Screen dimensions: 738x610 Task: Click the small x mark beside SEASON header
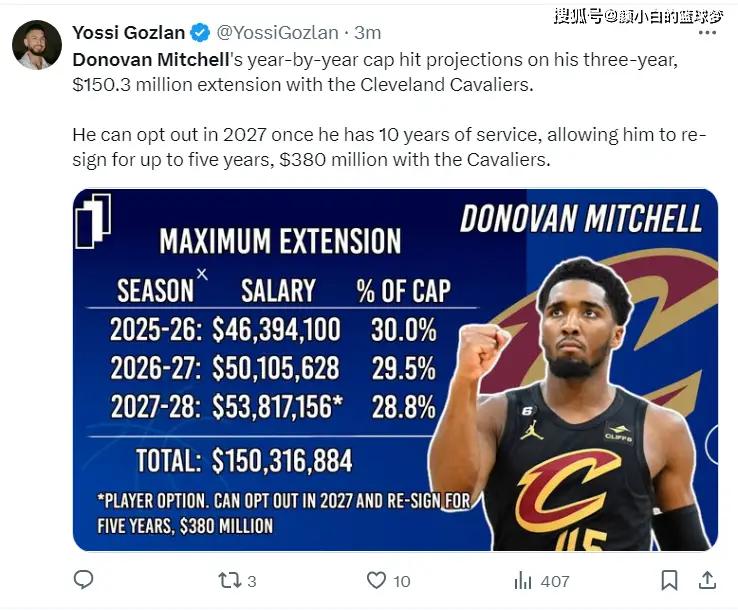(202, 273)
